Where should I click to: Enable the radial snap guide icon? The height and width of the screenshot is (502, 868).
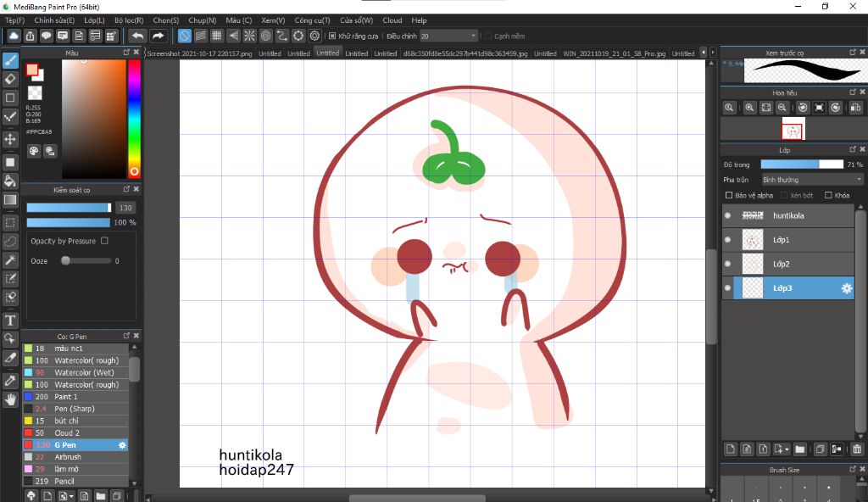click(250, 36)
